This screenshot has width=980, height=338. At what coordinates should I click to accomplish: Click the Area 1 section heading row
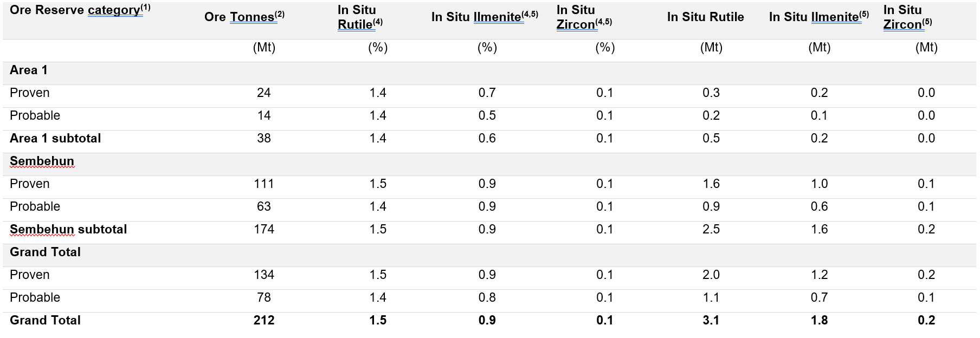pyautogui.click(x=29, y=70)
